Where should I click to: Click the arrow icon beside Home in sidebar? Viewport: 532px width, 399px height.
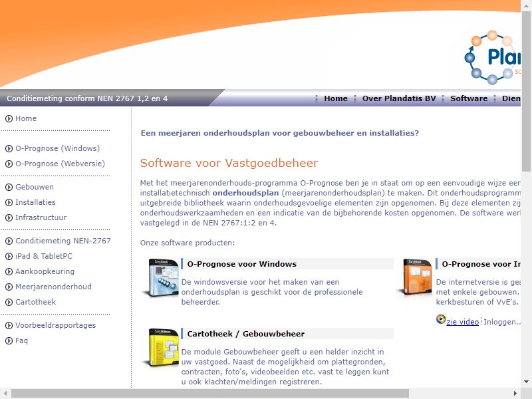point(9,119)
